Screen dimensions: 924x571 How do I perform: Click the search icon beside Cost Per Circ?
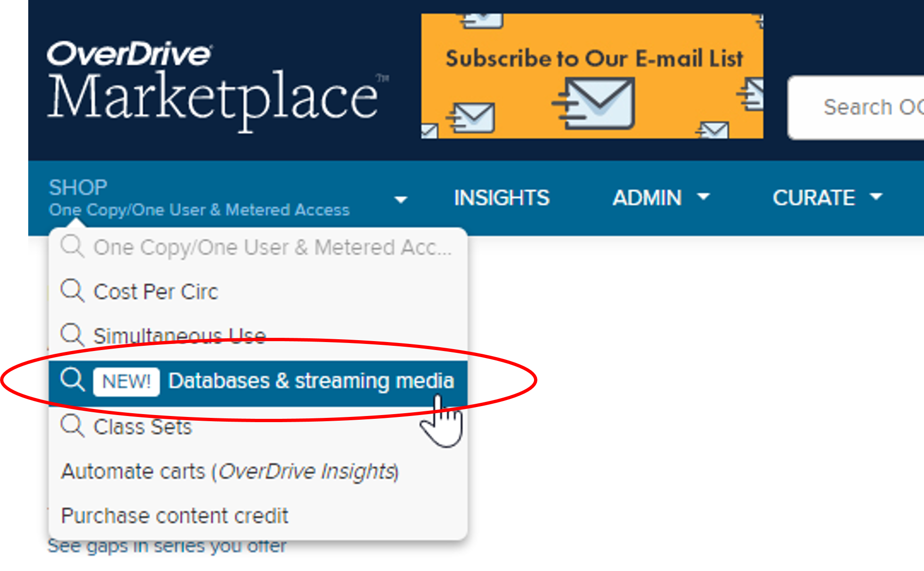tap(73, 291)
